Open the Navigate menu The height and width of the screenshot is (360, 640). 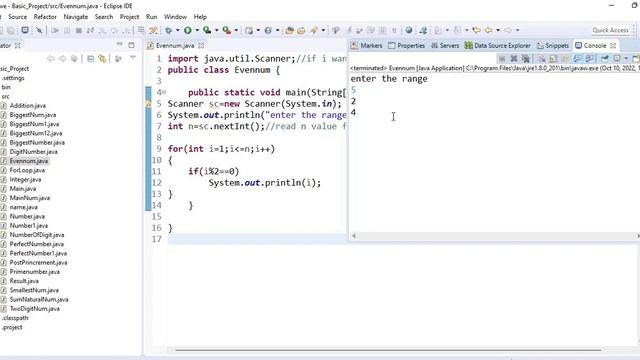coord(76,17)
